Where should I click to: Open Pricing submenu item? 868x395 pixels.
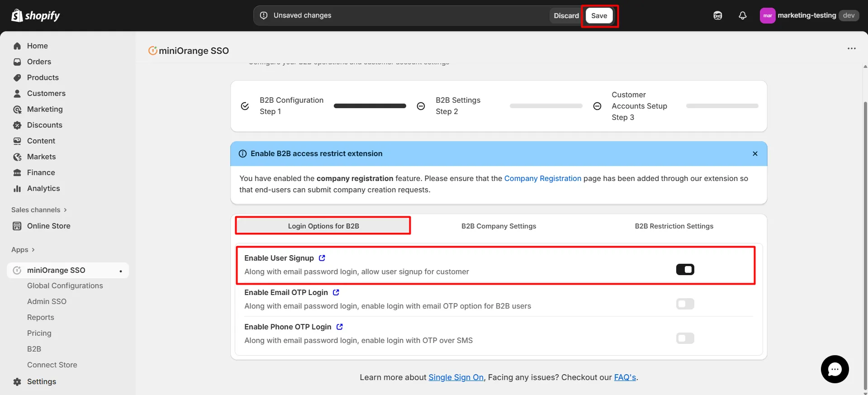39,333
